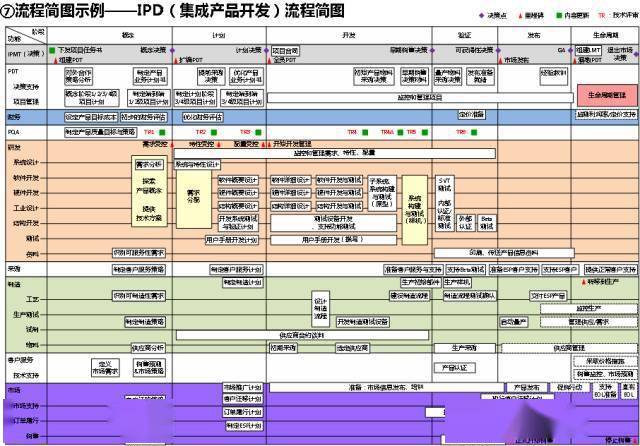Click the 开发 phase column header
The width and height of the screenshot is (640, 446).
tap(349, 36)
